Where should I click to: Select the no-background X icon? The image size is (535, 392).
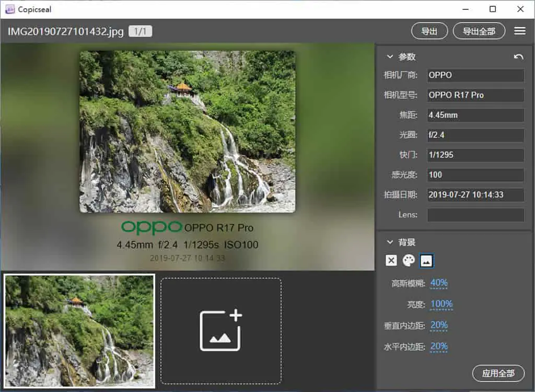point(391,260)
